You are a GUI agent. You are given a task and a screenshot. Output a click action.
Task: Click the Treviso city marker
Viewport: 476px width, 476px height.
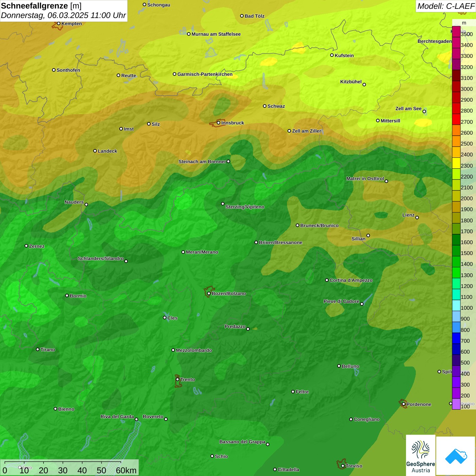[x=343, y=466]
